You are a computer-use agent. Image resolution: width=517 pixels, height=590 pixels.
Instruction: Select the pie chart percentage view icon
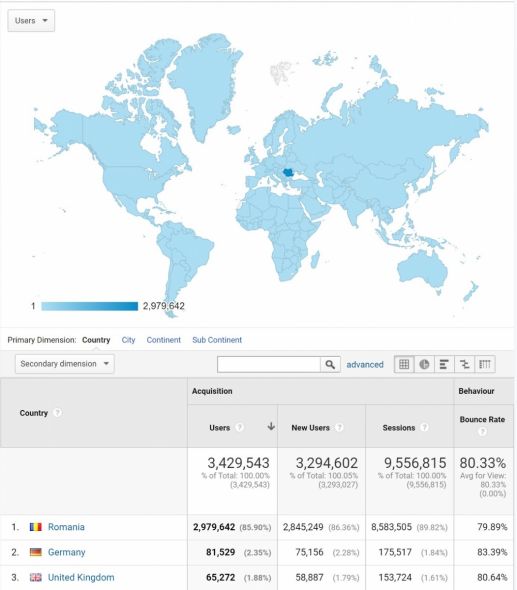(424, 364)
